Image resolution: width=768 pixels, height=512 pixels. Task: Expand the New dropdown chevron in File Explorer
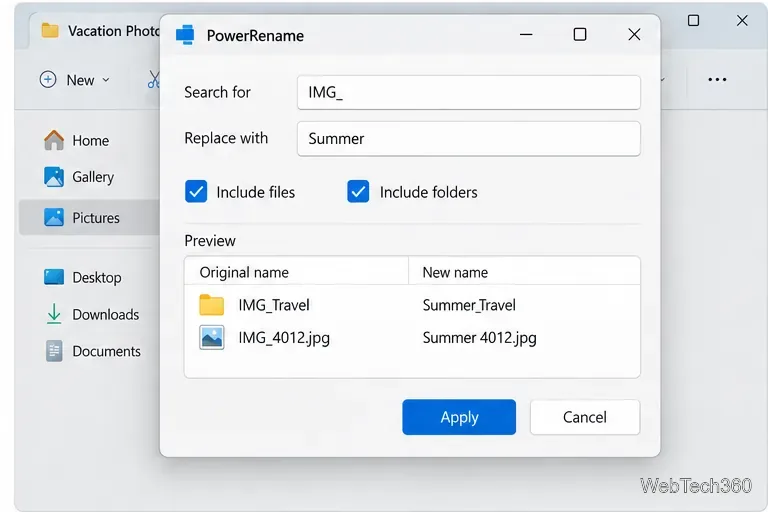[106, 80]
